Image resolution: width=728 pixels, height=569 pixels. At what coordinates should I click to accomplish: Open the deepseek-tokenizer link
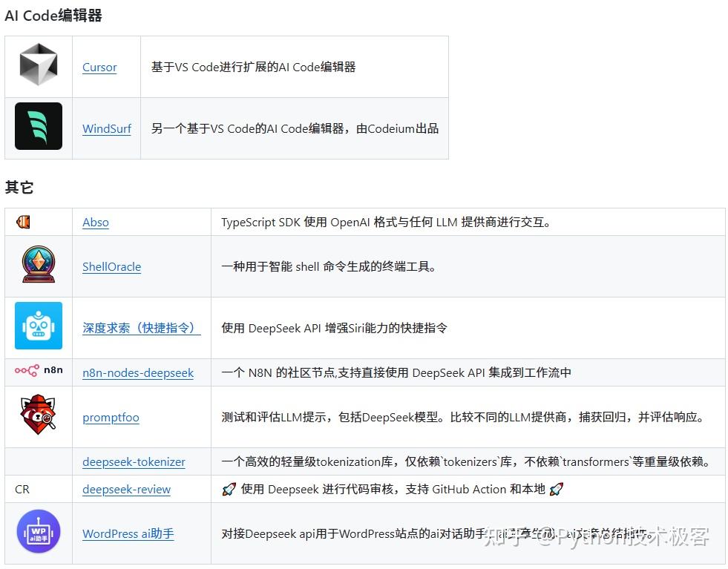[x=134, y=461]
